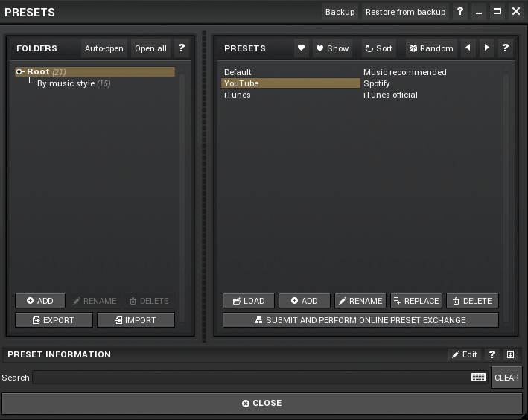Go to previous preset with left arrow
528x420 pixels.
point(468,48)
